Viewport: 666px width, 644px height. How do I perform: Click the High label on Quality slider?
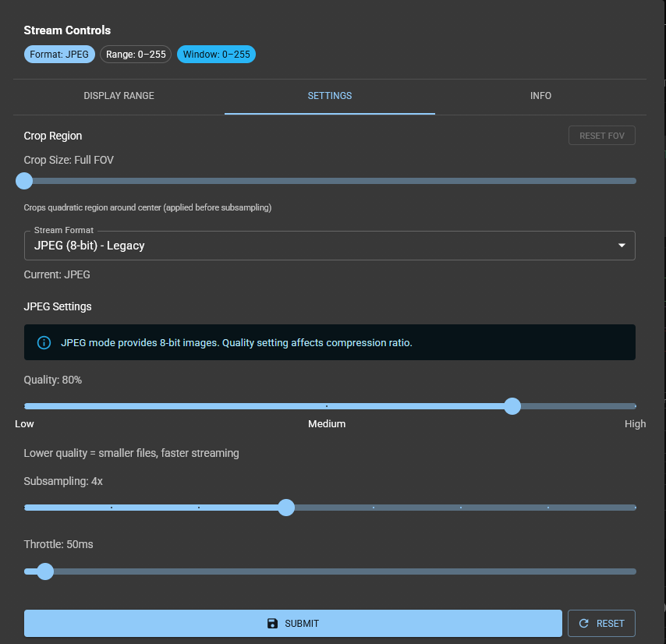pos(635,424)
